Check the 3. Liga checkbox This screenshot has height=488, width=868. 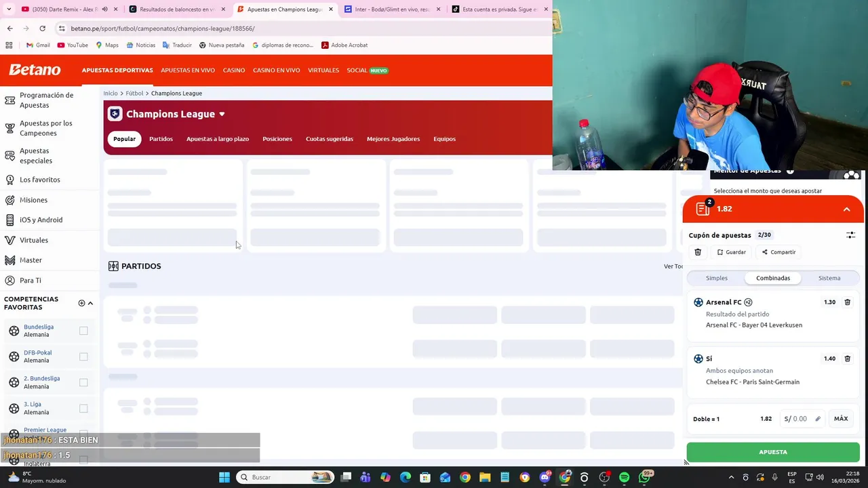(x=83, y=408)
